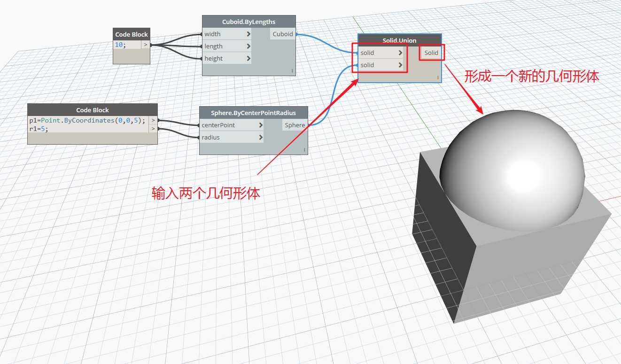Click the Cuboid output port

click(283, 34)
